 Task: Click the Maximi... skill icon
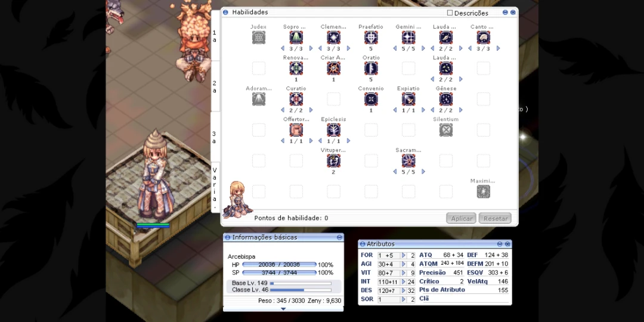[x=484, y=192]
